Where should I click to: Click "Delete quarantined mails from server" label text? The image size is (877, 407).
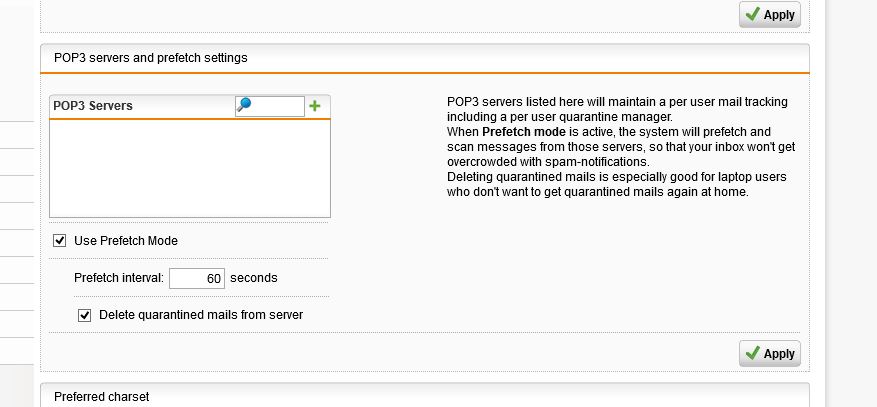tap(201, 315)
